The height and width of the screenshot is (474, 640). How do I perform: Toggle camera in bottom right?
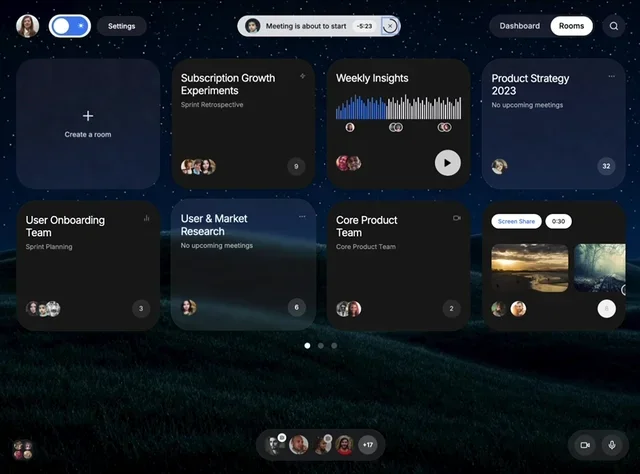(x=585, y=445)
